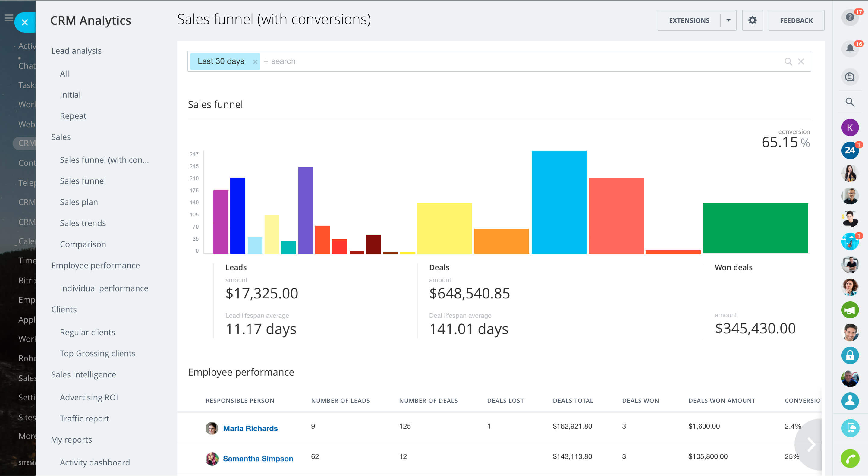Open the chat bubble icon below the bell
868x476 pixels.
850,77
